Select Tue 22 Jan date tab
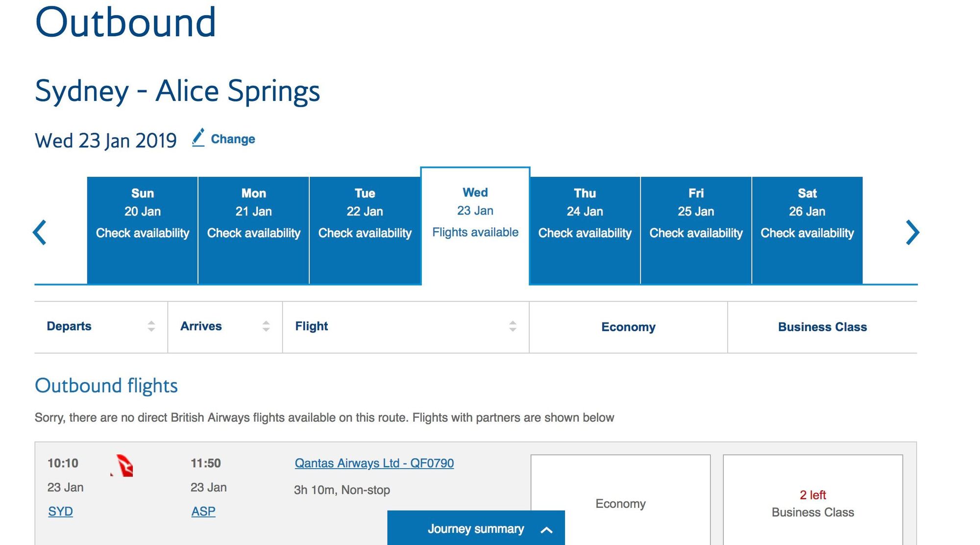980x545 pixels. click(365, 230)
